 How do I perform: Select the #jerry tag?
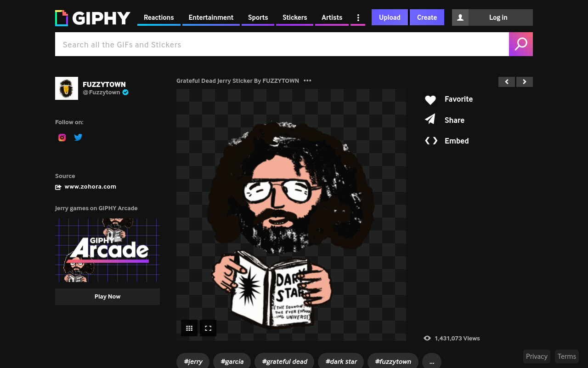[x=193, y=362]
